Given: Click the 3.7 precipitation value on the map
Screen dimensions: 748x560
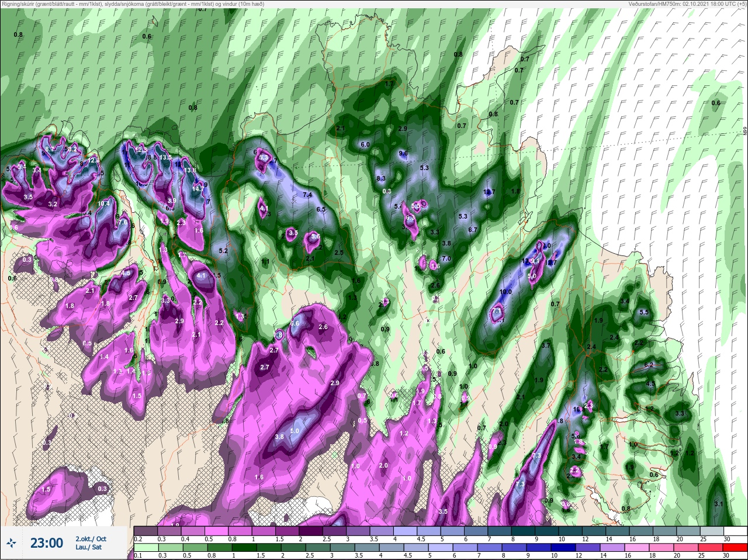Looking at the screenshot, I should (546, 345).
